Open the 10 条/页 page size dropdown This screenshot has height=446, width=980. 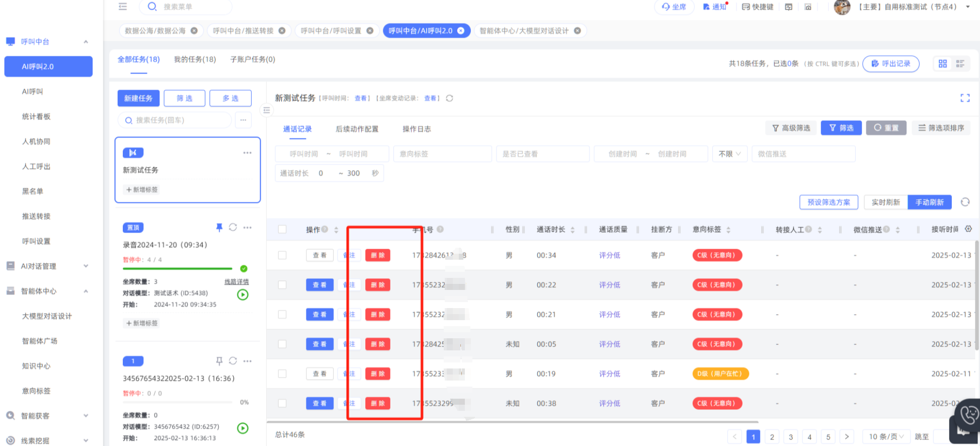[886, 436]
